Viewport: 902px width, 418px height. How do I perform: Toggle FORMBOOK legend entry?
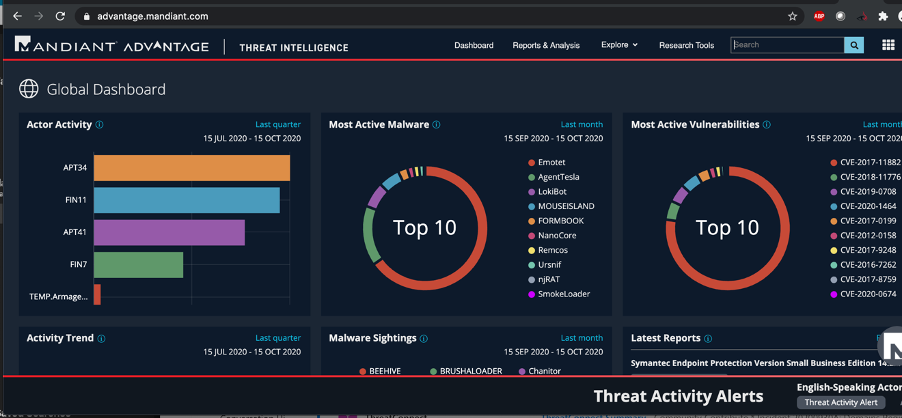click(x=555, y=221)
